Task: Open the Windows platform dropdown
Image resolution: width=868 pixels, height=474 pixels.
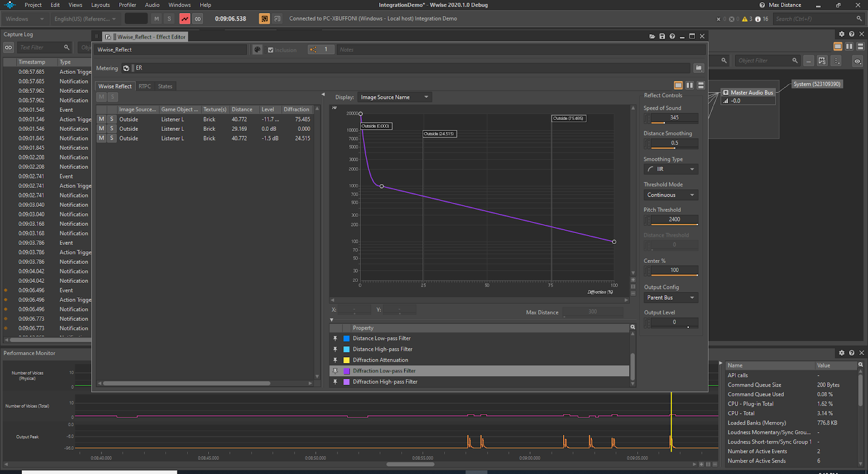Action: [24, 19]
